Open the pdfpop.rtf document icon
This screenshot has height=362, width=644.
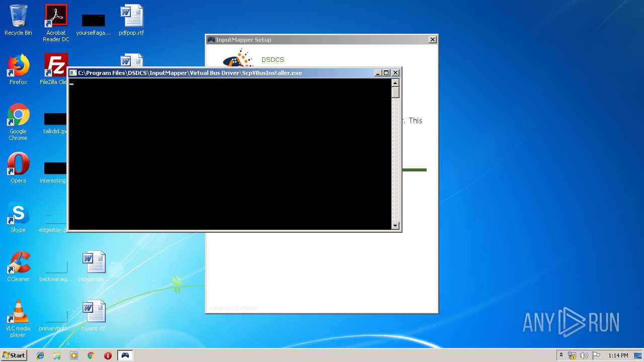coord(131,21)
